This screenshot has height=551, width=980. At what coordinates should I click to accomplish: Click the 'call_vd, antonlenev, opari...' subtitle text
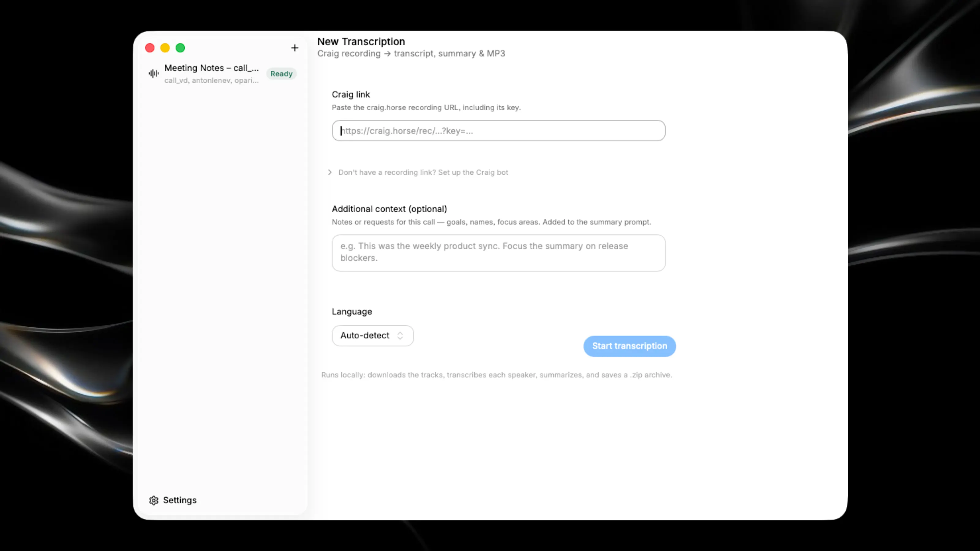pyautogui.click(x=211, y=81)
